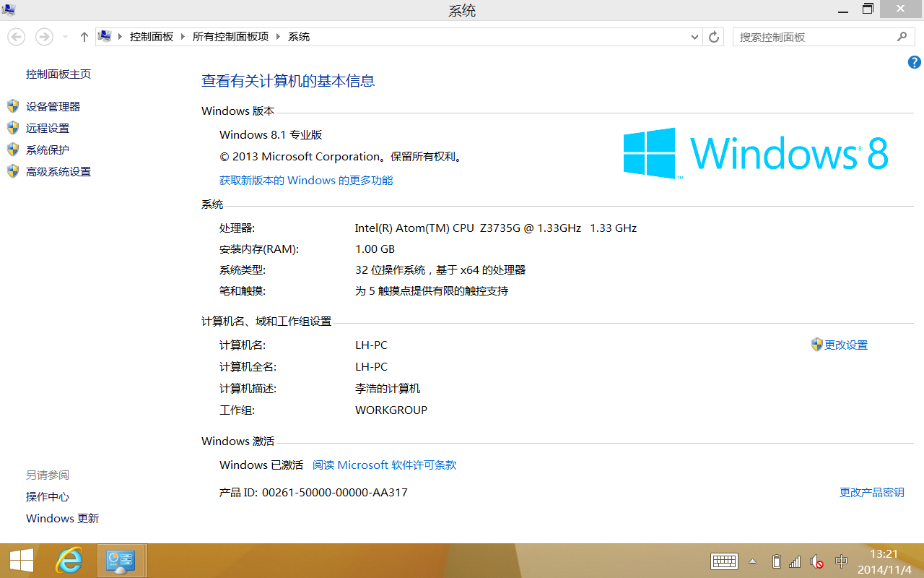Select 系统 in the breadcrumb path
Image resolution: width=924 pixels, height=578 pixels.
299,37
